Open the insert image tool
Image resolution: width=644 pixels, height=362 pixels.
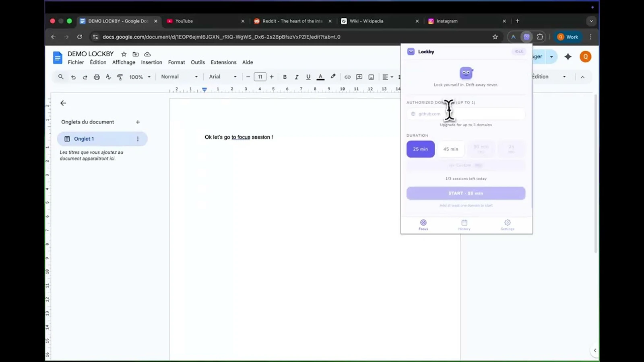(371, 76)
